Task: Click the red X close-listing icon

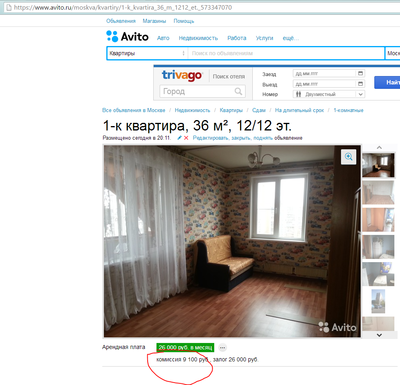Action: 186,138
